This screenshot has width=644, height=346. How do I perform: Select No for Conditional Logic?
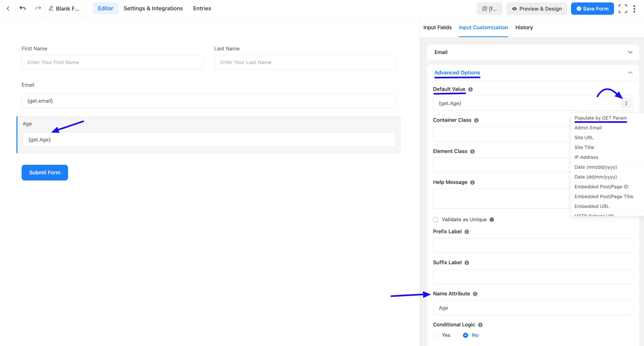point(466,335)
